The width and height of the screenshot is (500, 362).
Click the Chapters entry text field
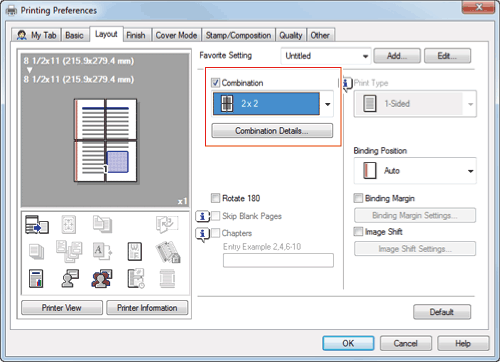[x=278, y=260]
